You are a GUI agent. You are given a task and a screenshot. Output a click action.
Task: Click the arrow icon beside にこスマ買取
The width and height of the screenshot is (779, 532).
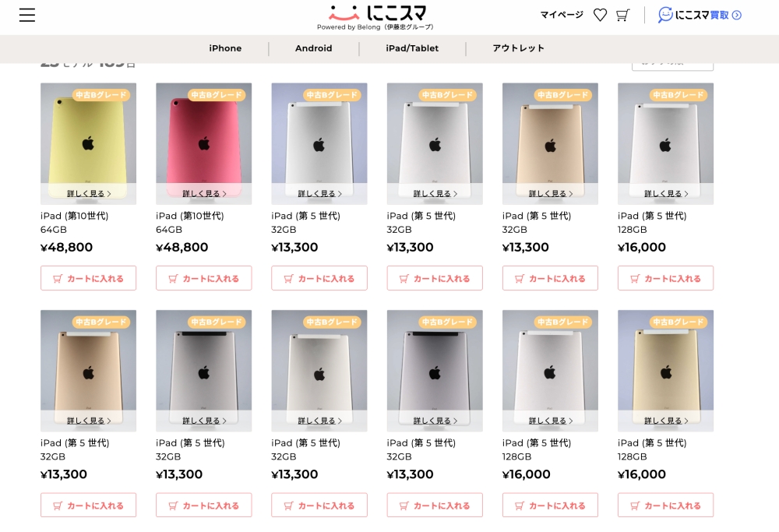click(737, 16)
